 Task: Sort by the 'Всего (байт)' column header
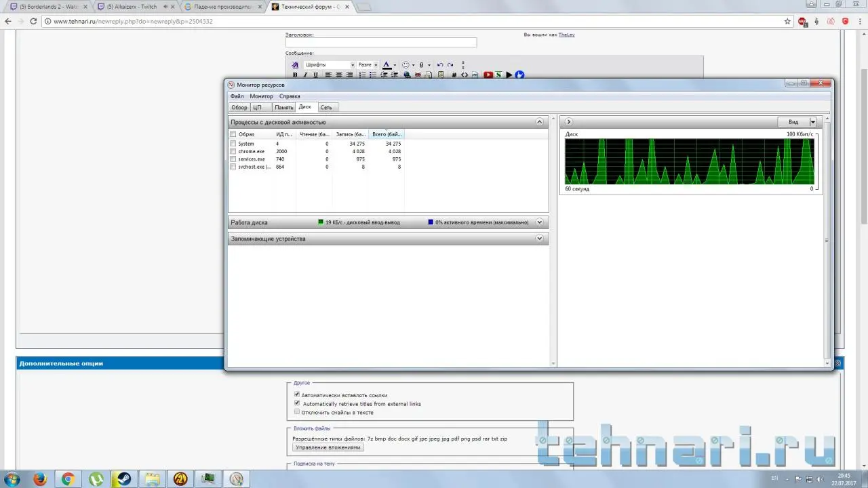click(x=387, y=134)
